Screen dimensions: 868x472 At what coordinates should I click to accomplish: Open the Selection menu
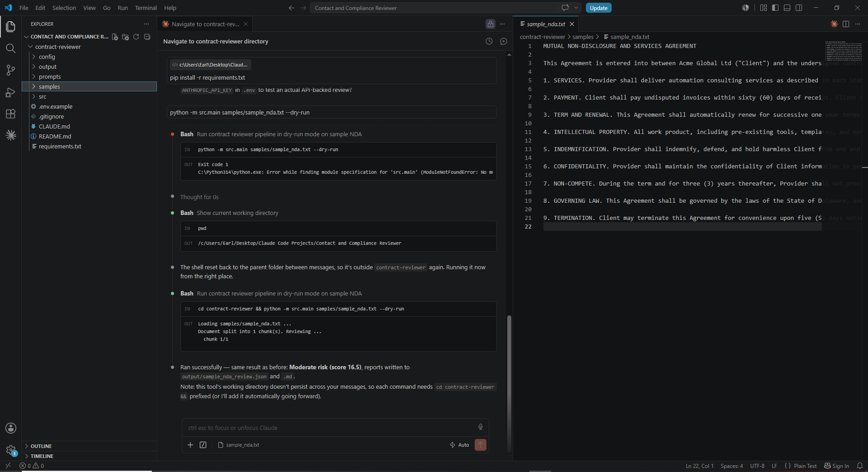click(64, 8)
